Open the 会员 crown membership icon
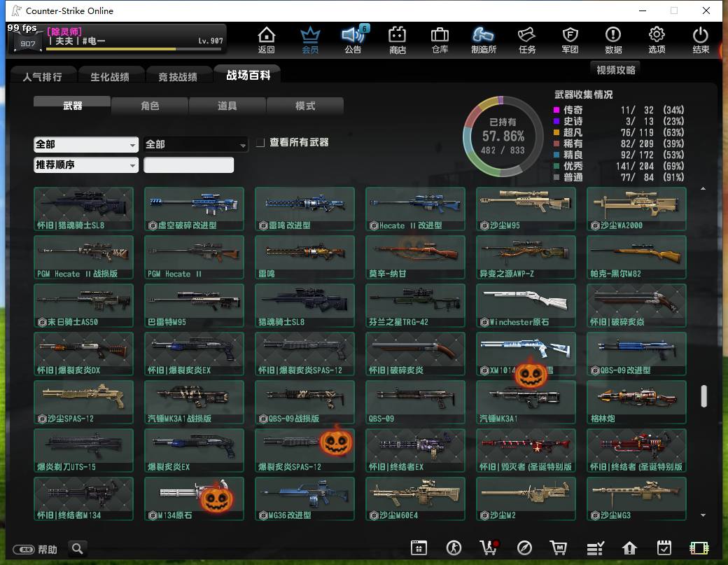Viewport: 728px width, 565px height. [310, 40]
